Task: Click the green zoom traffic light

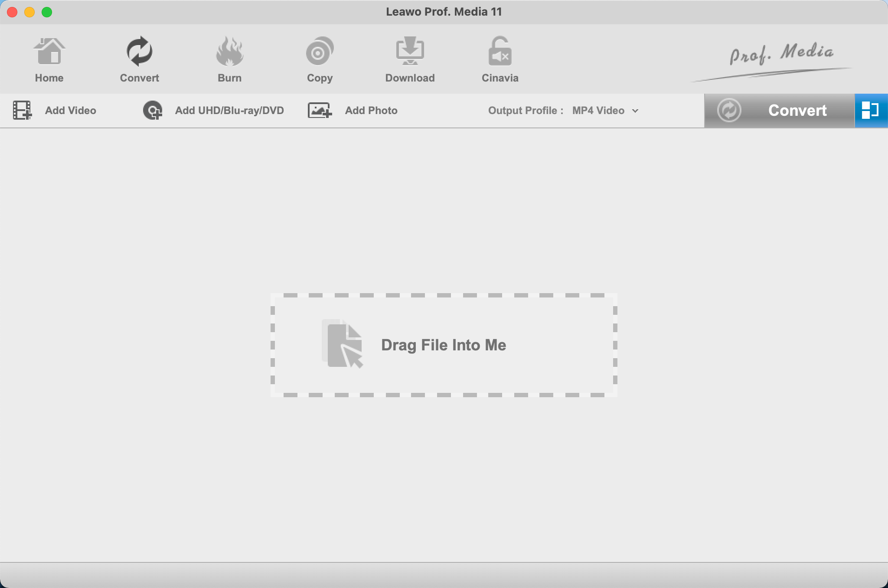Action: 46,12
